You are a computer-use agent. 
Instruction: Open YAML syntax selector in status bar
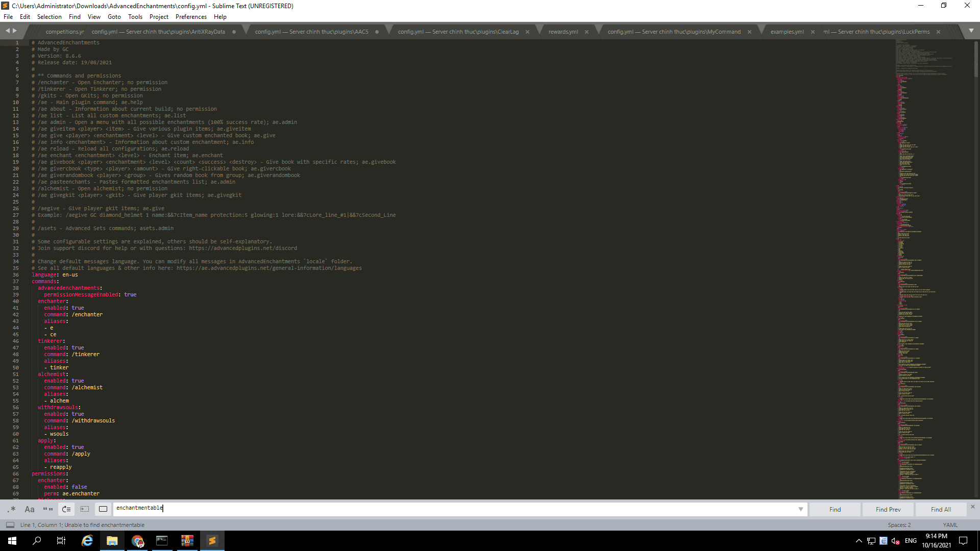click(950, 525)
